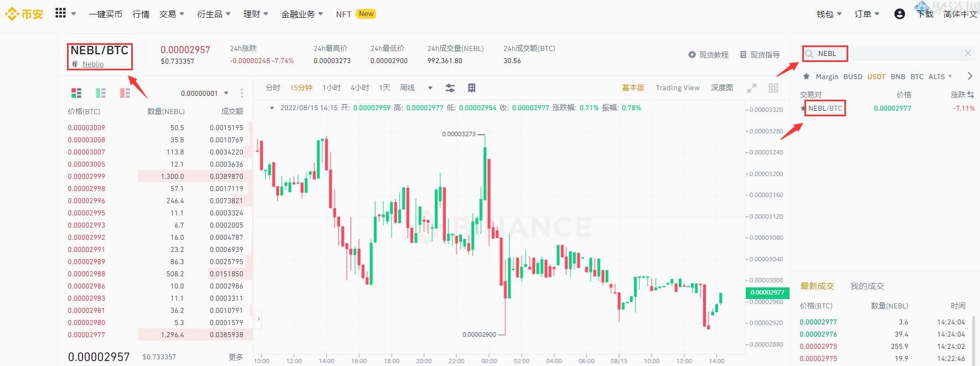Open the 衍生品 derivatives dropdown menu
The image size is (980, 366).
[x=214, y=14]
